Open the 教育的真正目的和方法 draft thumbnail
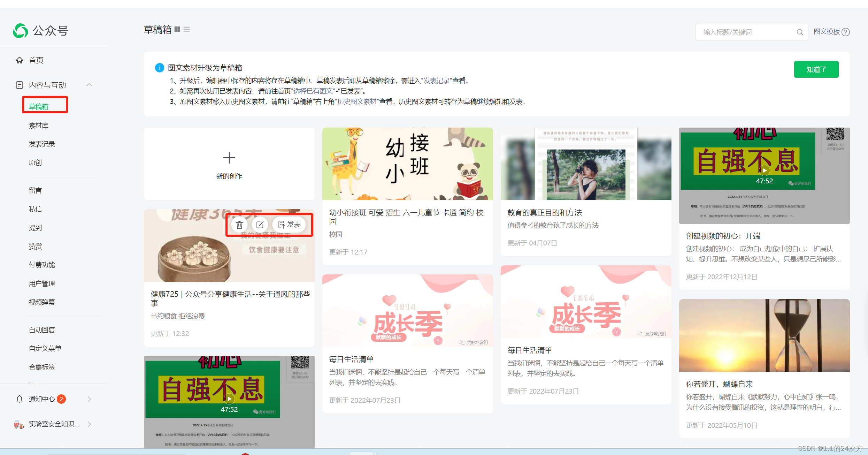868x455 pixels. point(586,164)
